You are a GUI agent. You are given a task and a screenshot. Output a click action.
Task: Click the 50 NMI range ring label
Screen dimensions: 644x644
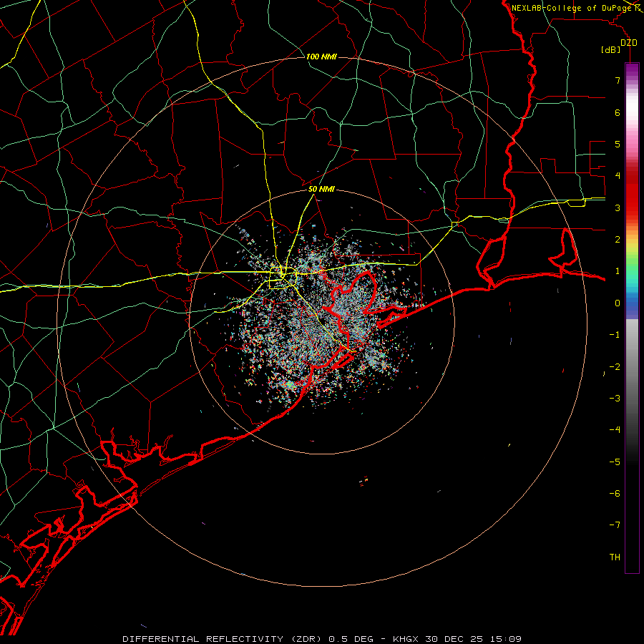coord(321,189)
